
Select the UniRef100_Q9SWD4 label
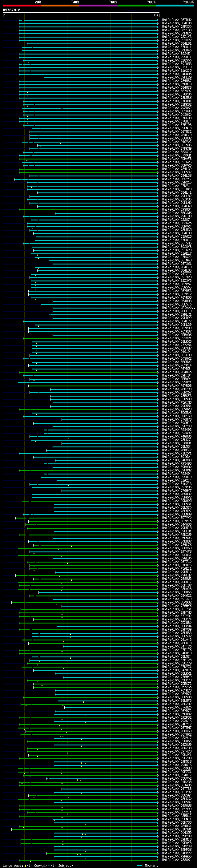point(177,210)
